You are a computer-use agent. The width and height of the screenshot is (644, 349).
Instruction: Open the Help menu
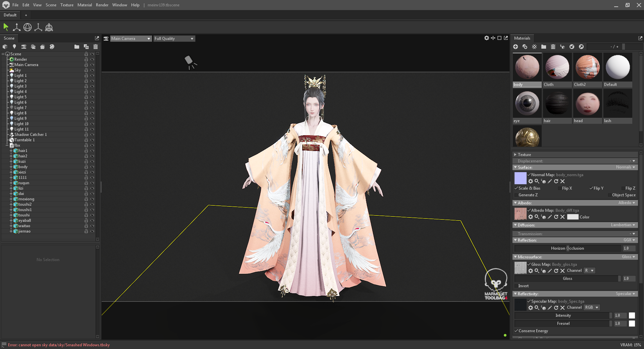(135, 5)
